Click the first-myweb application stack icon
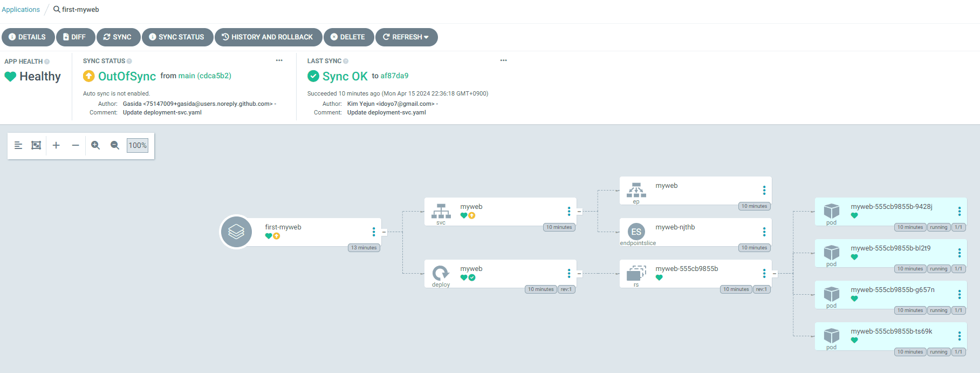 [236, 232]
